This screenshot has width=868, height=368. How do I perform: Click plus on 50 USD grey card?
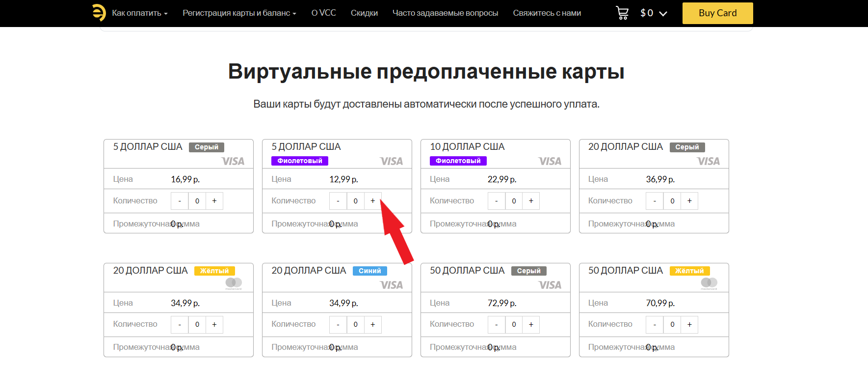pyautogui.click(x=531, y=325)
